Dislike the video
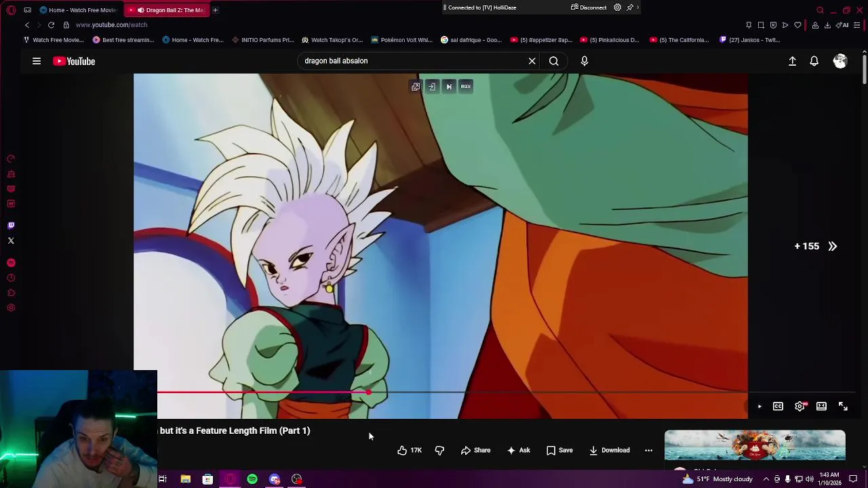 point(439,450)
